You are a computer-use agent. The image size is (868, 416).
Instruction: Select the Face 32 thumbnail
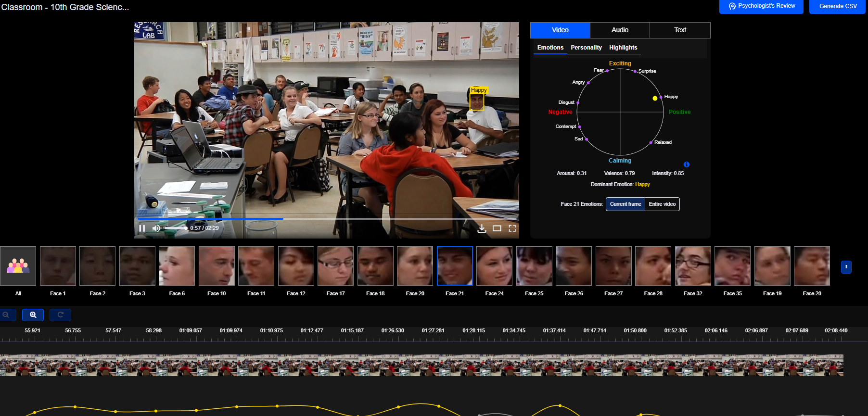pyautogui.click(x=693, y=266)
